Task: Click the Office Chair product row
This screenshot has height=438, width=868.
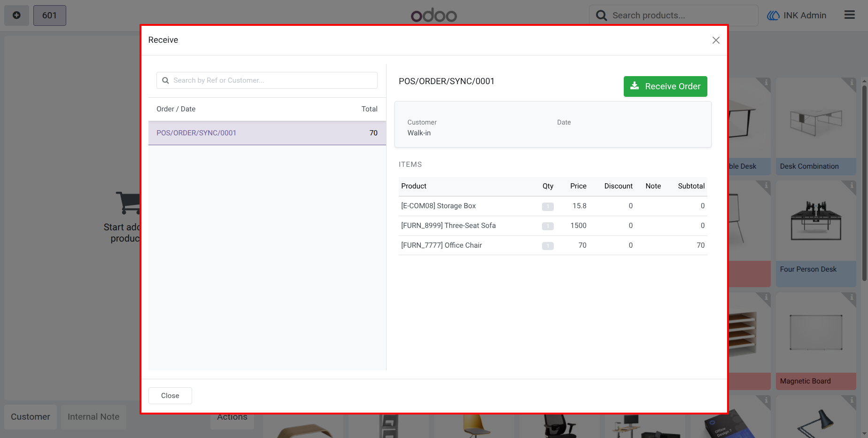Action: pyautogui.click(x=553, y=245)
